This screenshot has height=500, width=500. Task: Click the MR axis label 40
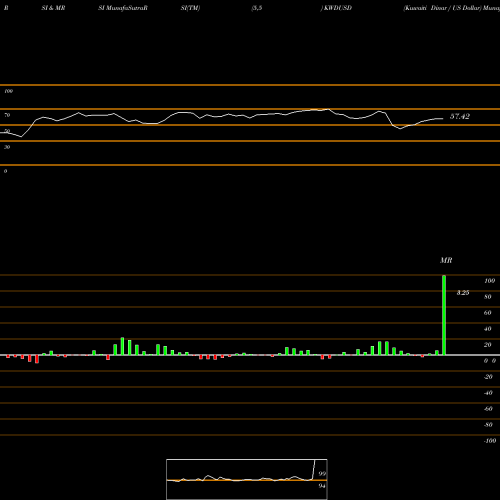[488, 329]
